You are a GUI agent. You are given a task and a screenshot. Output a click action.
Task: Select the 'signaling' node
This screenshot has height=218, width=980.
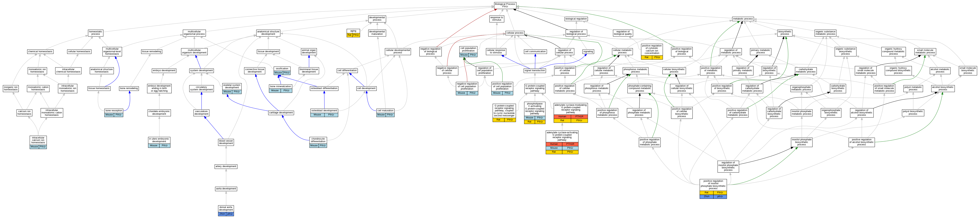[588, 51]
